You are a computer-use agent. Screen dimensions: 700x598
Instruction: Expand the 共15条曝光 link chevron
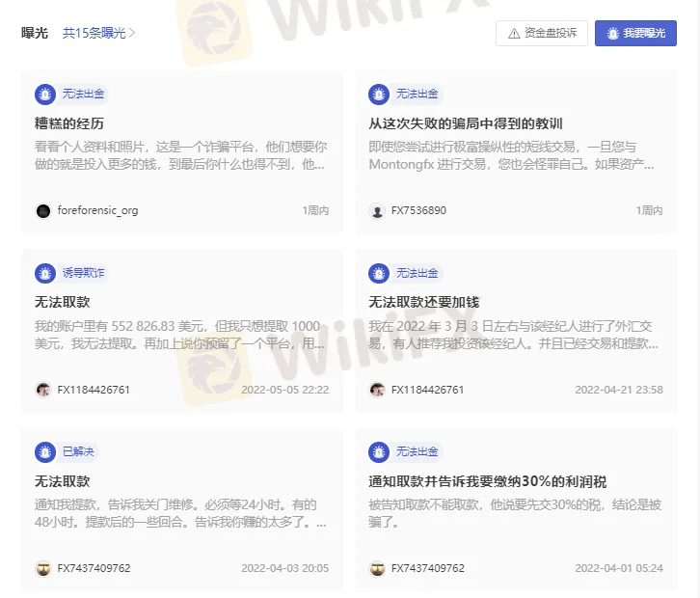click(x=132, y=33)
